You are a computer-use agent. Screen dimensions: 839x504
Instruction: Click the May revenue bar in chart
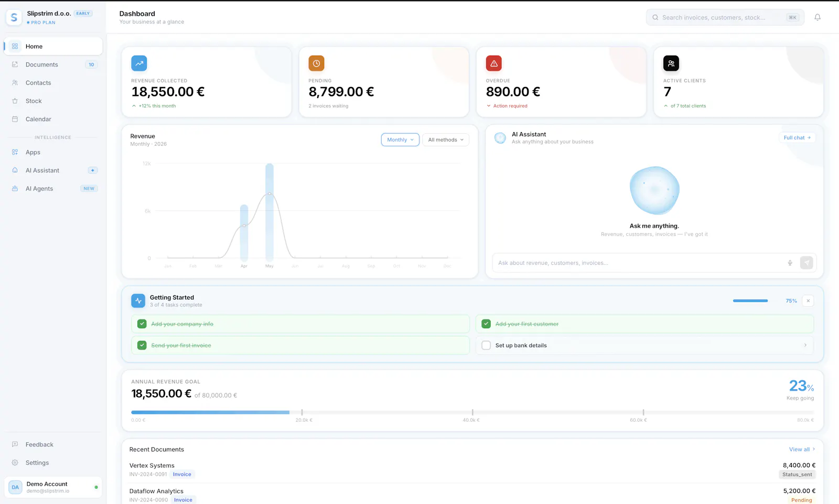(x=270, y=212)
